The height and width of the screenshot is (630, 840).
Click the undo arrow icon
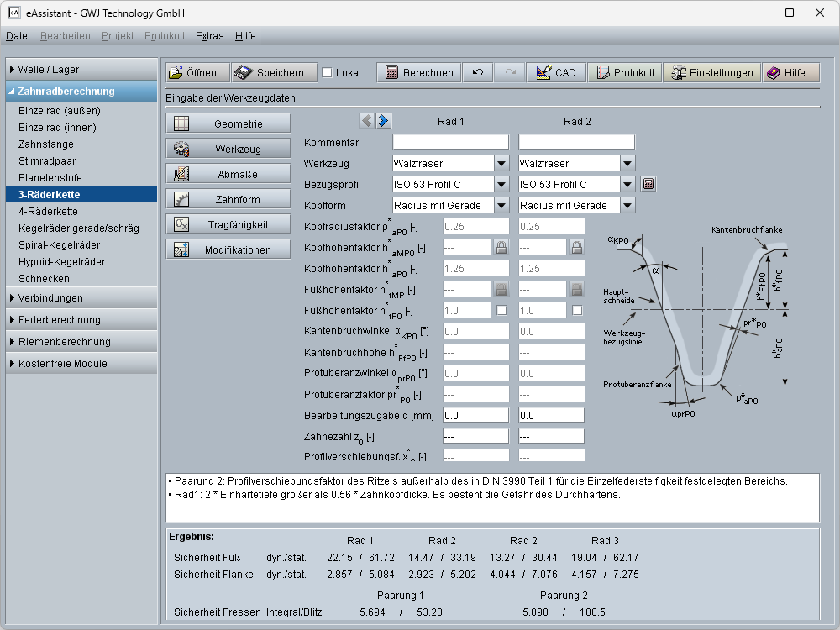(477, 73)
